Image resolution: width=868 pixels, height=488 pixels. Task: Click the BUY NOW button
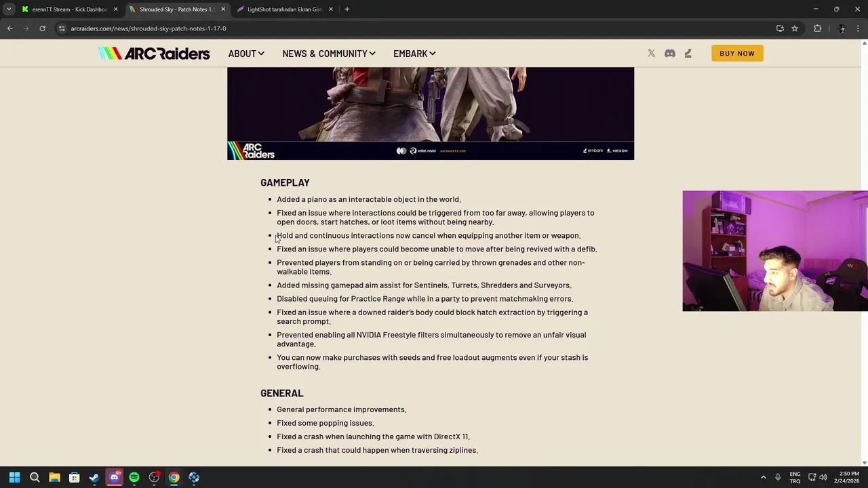tap(737, 54)
